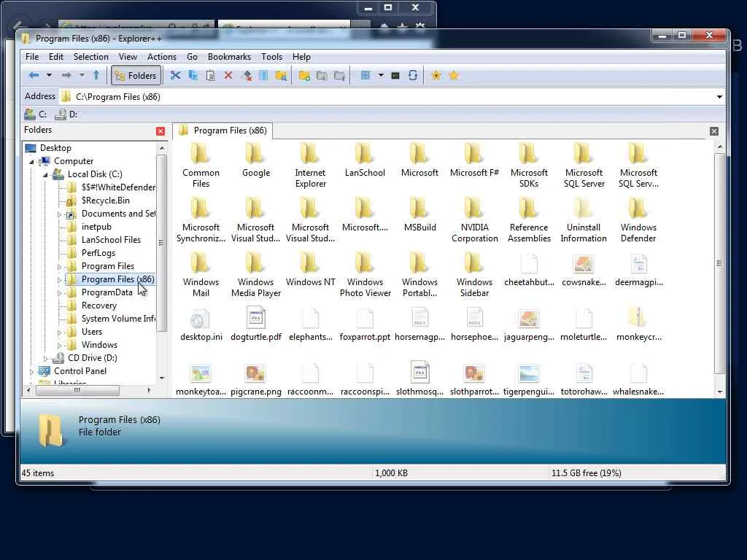Delete selection with the red X icon
Screen dimensions: 747x560
(228, 75)
